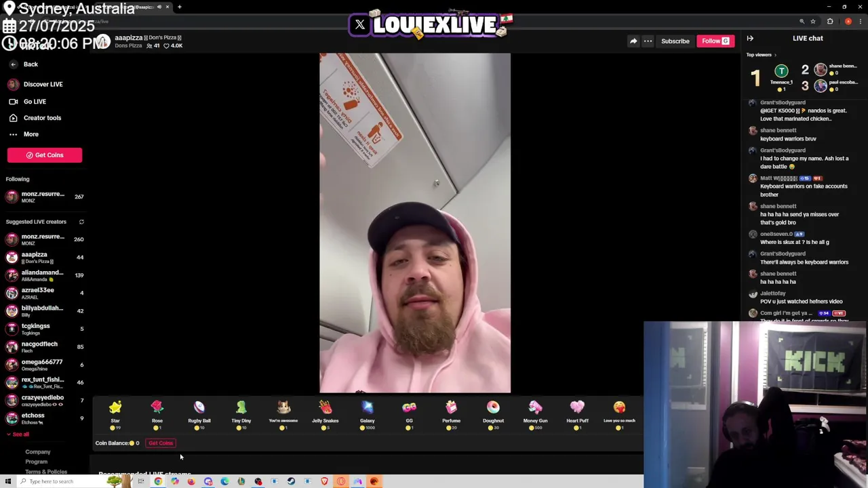Send the Love you so much gift
This screenshot has height=488, width=868.
click(x=619, y=415)
